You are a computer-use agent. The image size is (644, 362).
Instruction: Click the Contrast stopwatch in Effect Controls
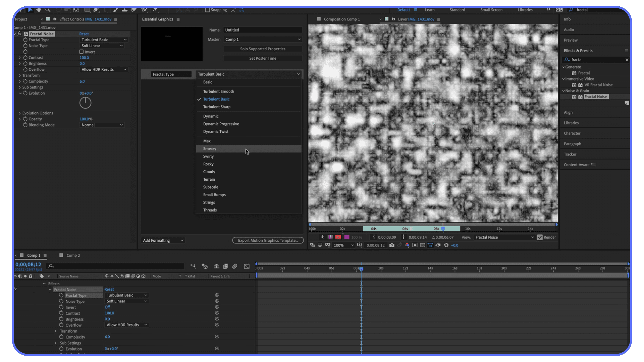(25, 58)
